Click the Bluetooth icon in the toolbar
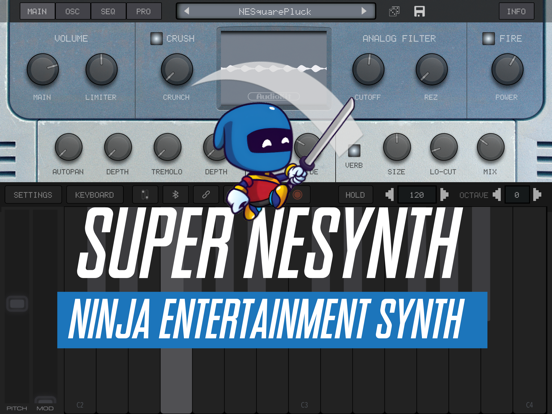The height and width of the screenshot is (414, 552). pos(175,195)
